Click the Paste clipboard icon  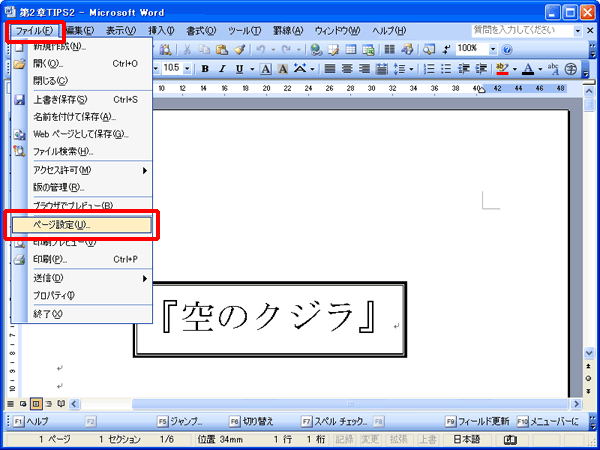click(x=222, y=49)
